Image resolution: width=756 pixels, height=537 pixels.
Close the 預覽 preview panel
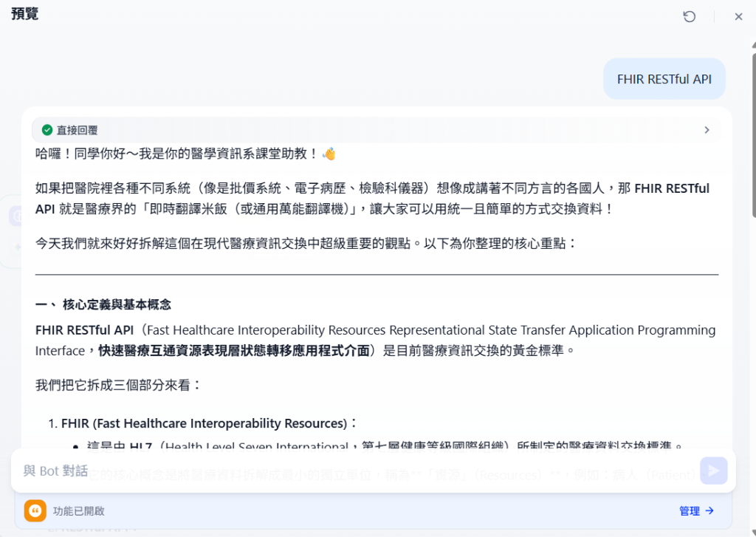[x=738, y=16]
